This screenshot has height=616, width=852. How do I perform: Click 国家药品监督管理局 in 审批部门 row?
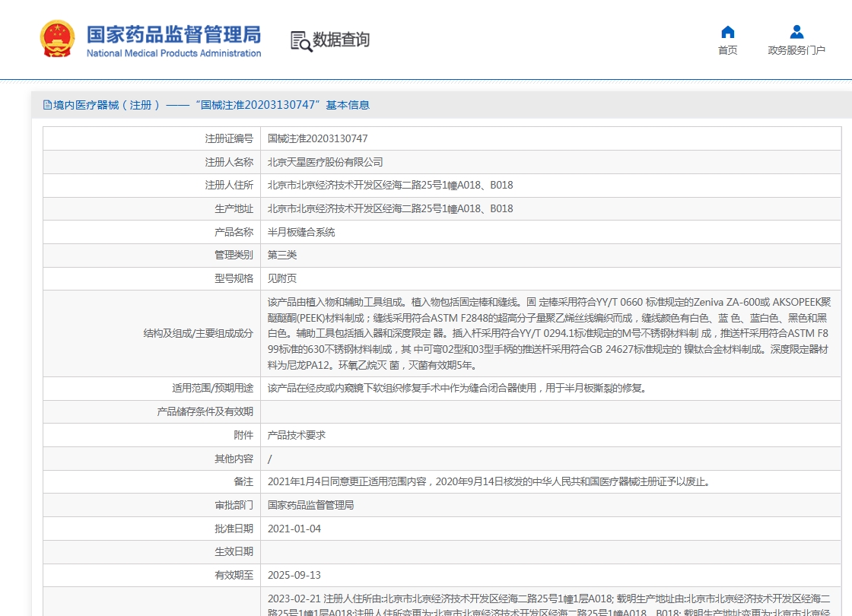click(x=311, y=505)
